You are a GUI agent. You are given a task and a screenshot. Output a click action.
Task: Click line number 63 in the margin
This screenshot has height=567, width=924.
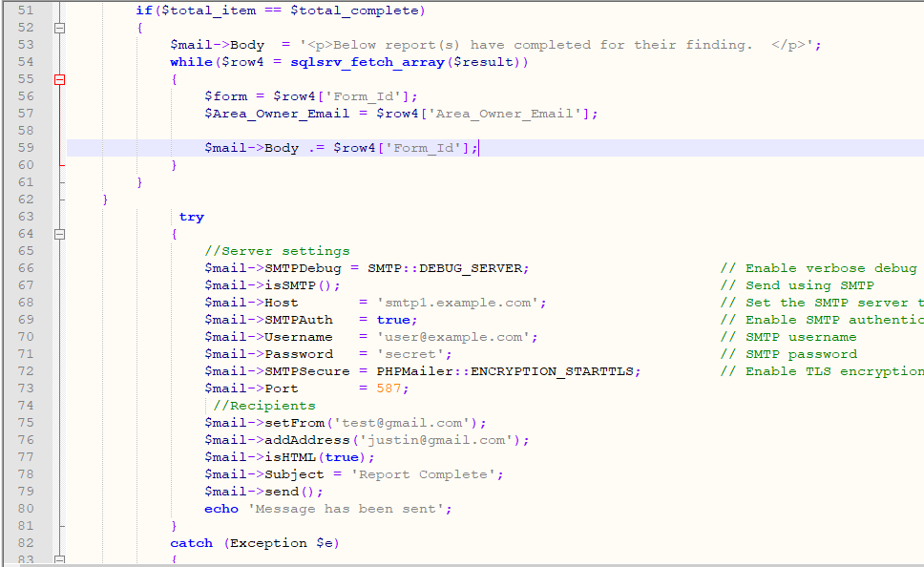[x=26, y=217]
